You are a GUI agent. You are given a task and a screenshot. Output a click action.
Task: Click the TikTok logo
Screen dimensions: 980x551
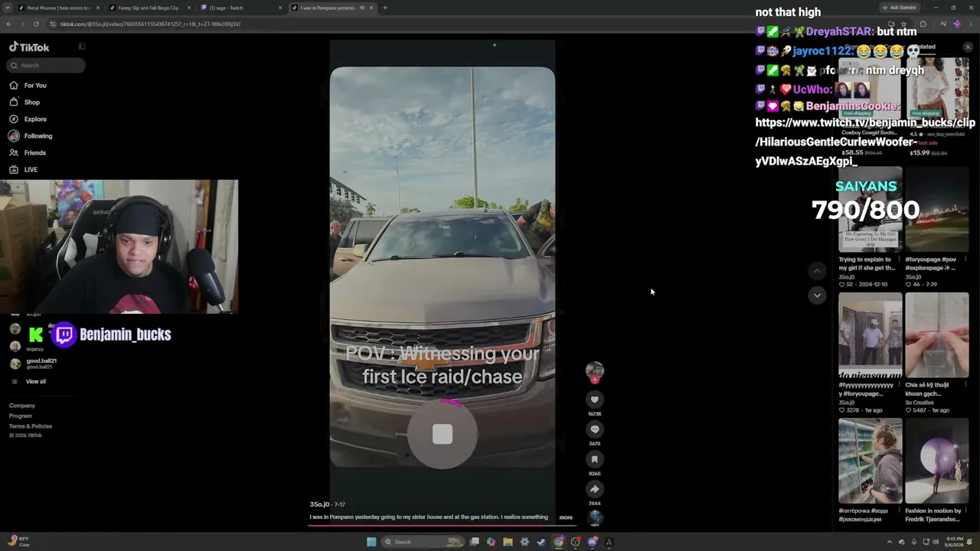tap(29, 47)
